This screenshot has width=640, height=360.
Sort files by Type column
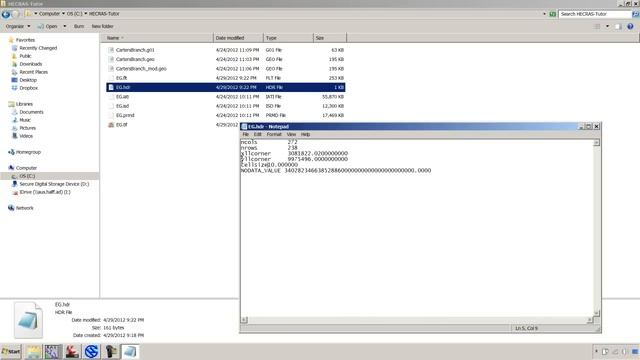pyautogui.click(x=288, y=38)
